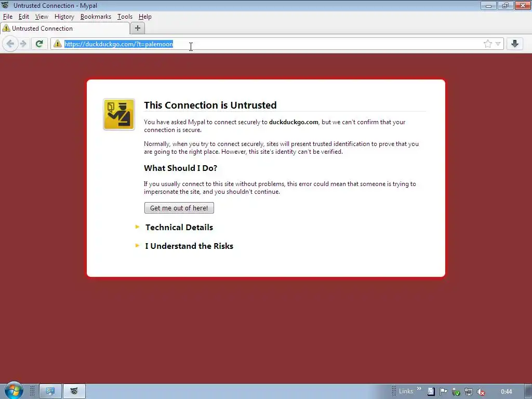
Task: Click the taskbar clock showing 0:44
Action: (506, 392)
